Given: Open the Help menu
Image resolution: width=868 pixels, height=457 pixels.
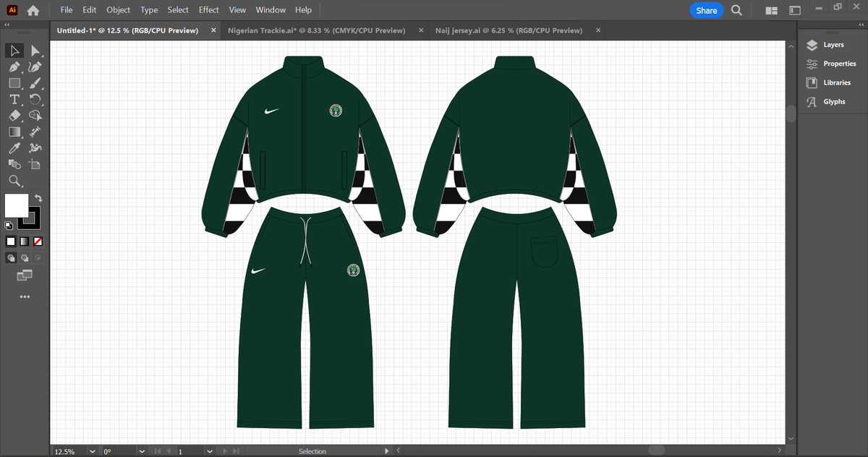Looking at the screenshot, I should click(x=304, y=10).
